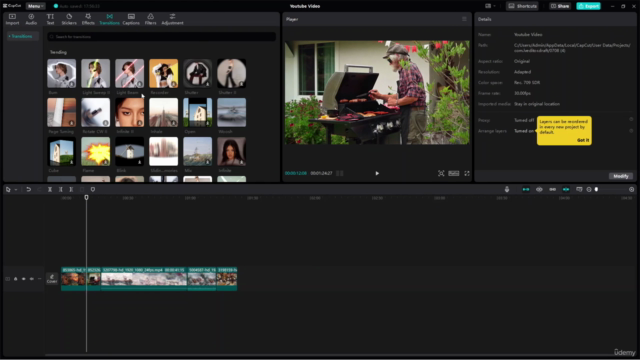Screen dimensions: 640x360
Task: Hide the main video track
Action: [x=24, y=279]
